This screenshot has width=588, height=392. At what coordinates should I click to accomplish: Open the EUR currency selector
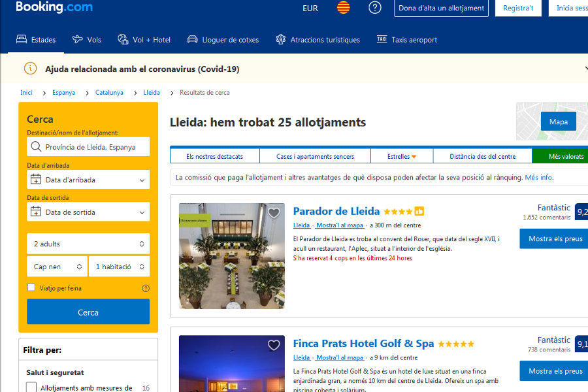[x=310, y=8]
